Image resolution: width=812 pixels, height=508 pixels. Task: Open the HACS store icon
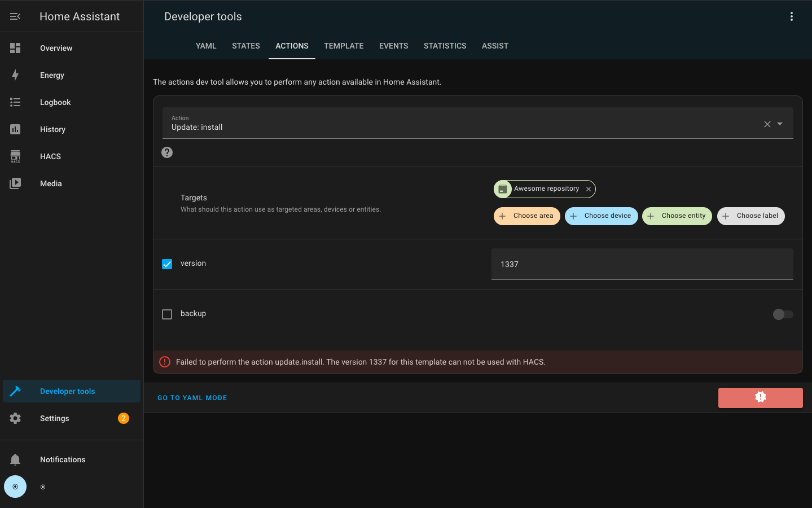click(15, 156)
